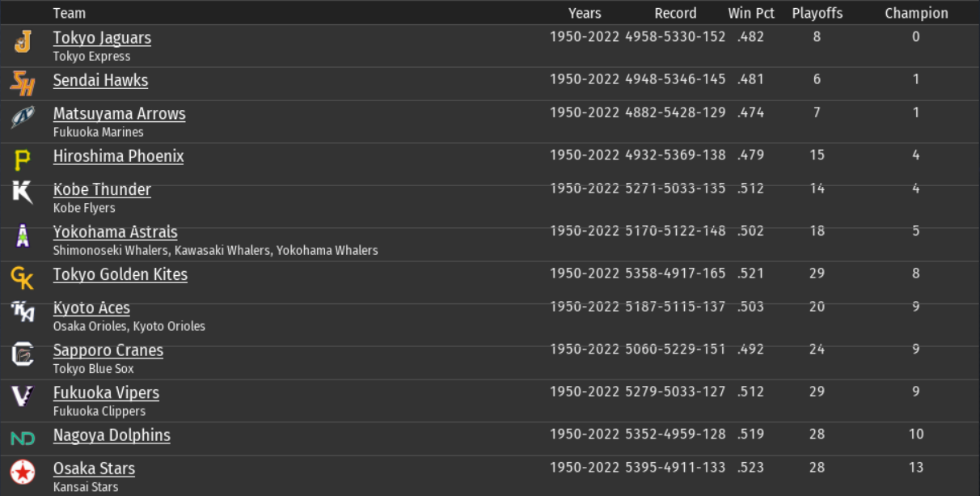980x496 pixels.
Task: Click the Sendai Hawks logo icon
Action: pos(23,83)
